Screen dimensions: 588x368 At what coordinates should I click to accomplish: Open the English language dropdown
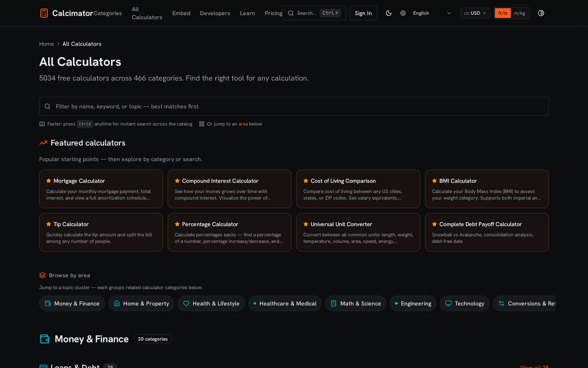(x=432, y=13)
